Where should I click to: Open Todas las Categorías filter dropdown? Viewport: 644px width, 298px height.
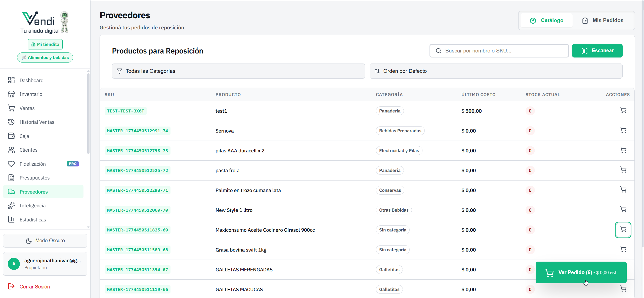click(x=238, y=71)
